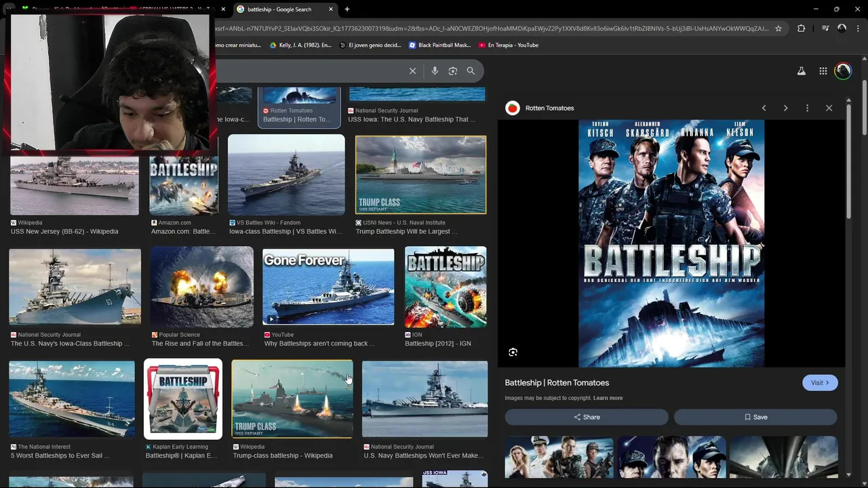Screen dimensions: 868x488
Task: Open VS Battles Wiki Iowa-class image
Action: click(x=286, y=175)
